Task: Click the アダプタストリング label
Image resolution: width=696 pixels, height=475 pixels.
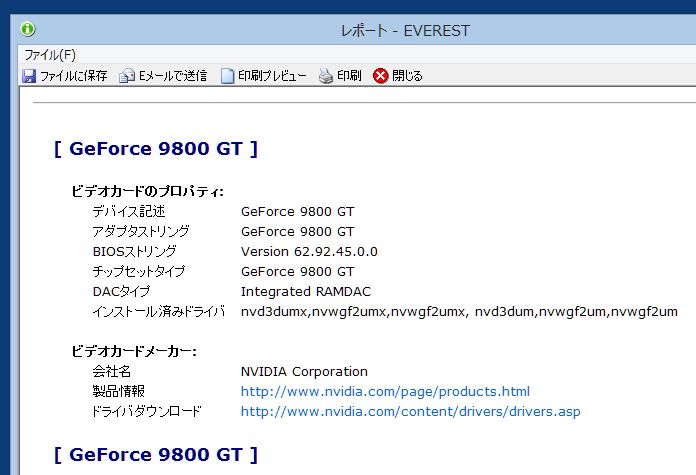Action: 141,231
